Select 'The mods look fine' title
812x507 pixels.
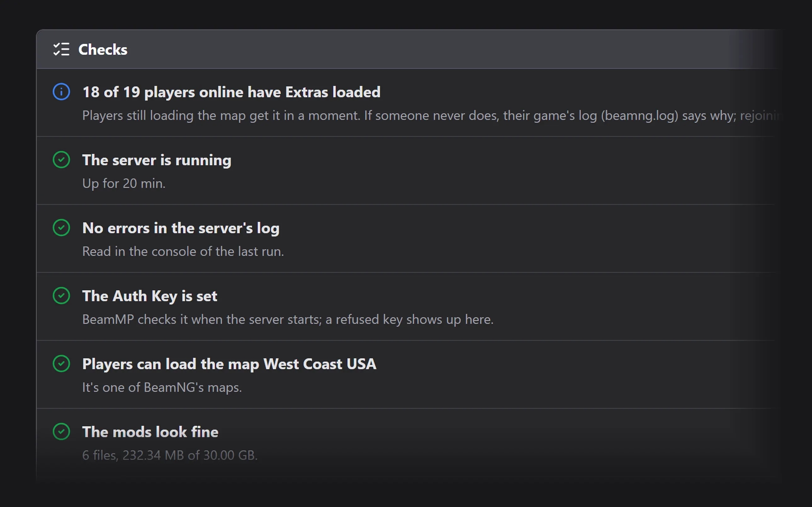click(x=150, y=432)
